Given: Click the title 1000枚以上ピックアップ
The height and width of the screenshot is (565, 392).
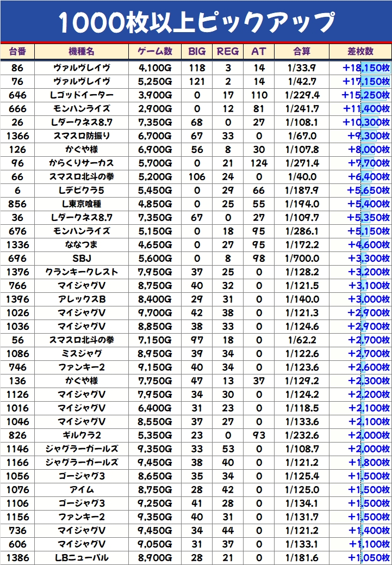Looking at the screenshot, I should (x=196, y=22).
